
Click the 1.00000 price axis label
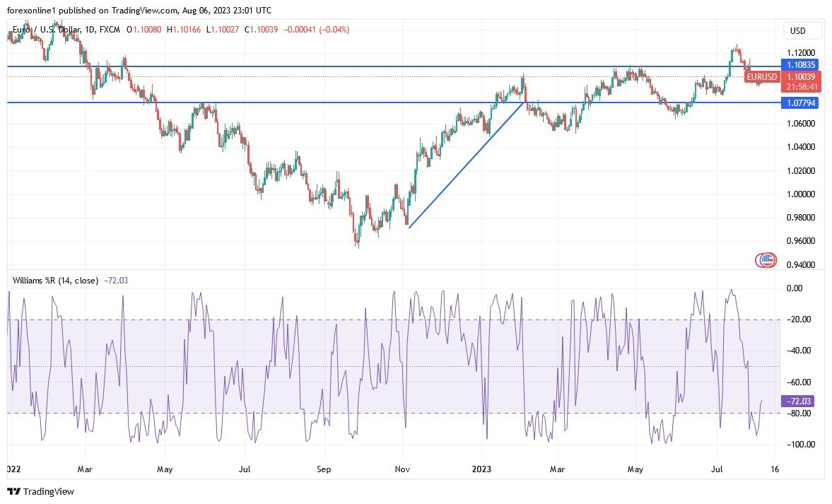(x=800, y=194)
